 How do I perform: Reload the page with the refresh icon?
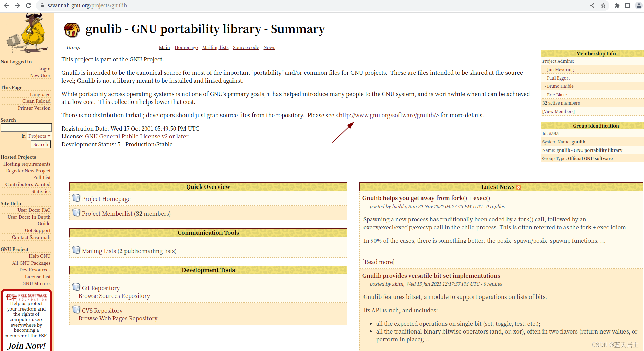pyautogui.click(x=28, y=5)
